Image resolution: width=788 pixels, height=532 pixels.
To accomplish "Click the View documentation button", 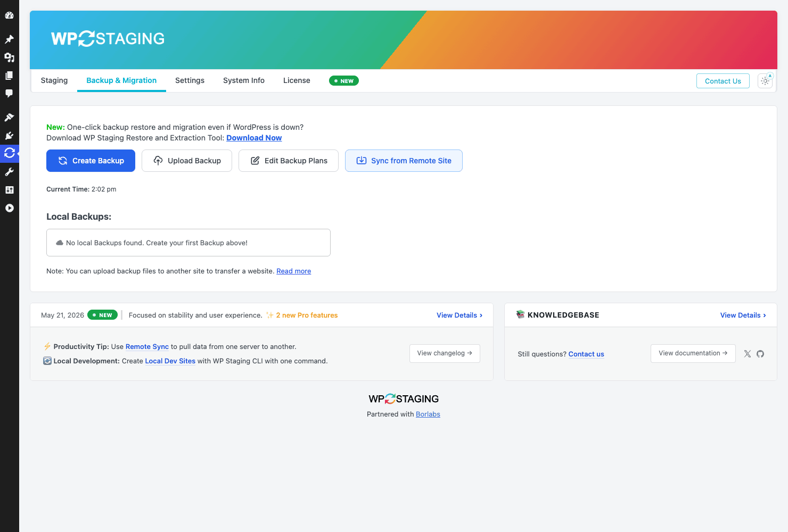I will pyautogui.click(x=693, y=353).
